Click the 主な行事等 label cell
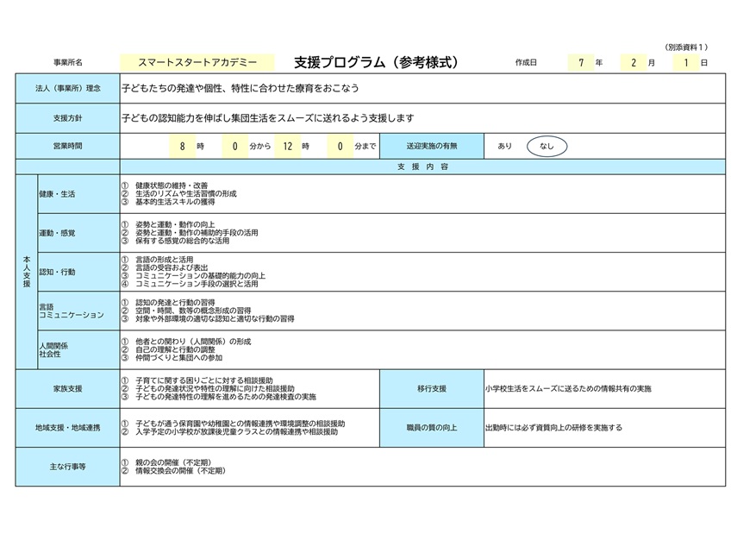 click(x=68, y=467)
